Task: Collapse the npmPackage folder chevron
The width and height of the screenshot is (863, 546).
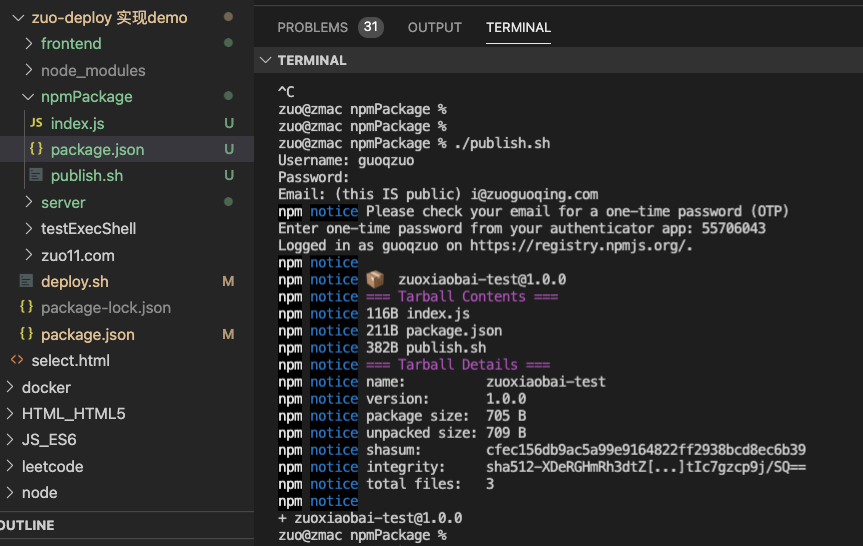Action: [28, 97]
